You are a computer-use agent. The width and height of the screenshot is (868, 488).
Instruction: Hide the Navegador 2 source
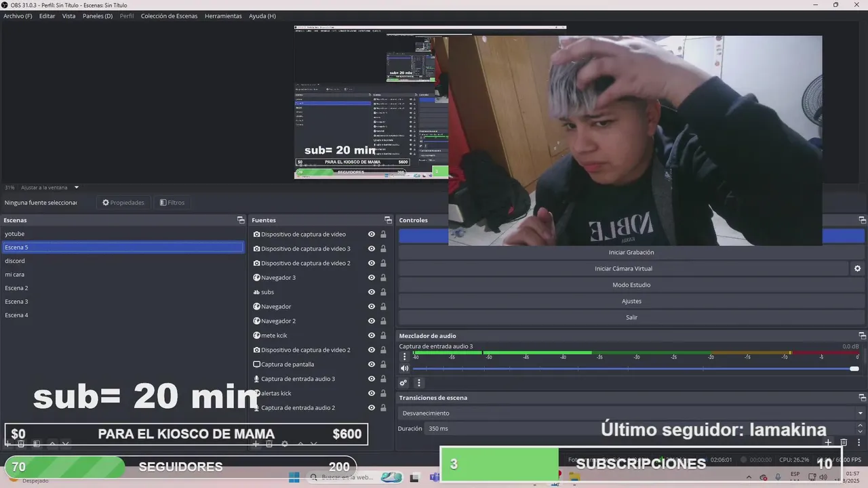372,321
